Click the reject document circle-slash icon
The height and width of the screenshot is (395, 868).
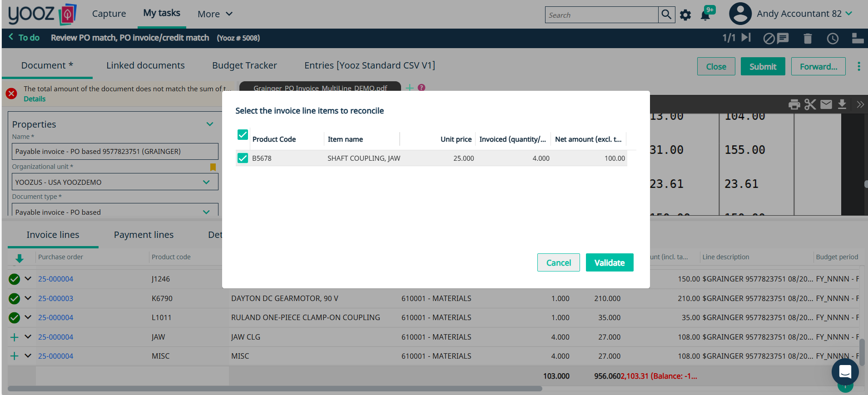[x=769, y=39]
